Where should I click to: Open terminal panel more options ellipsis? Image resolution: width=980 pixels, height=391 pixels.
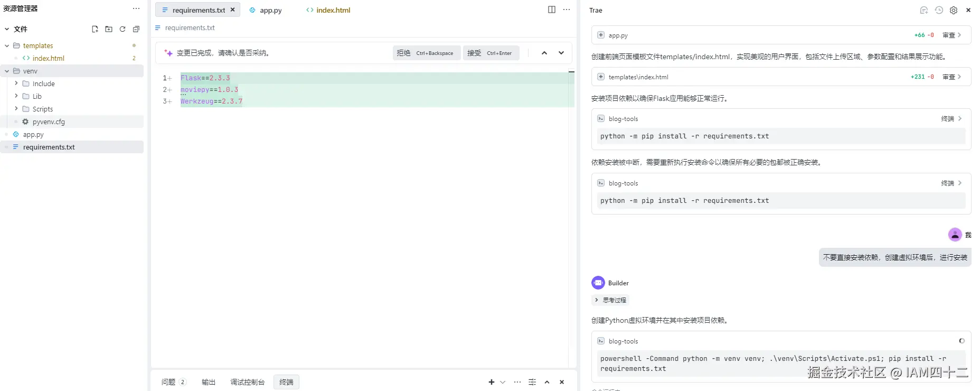tap(517, 382)
